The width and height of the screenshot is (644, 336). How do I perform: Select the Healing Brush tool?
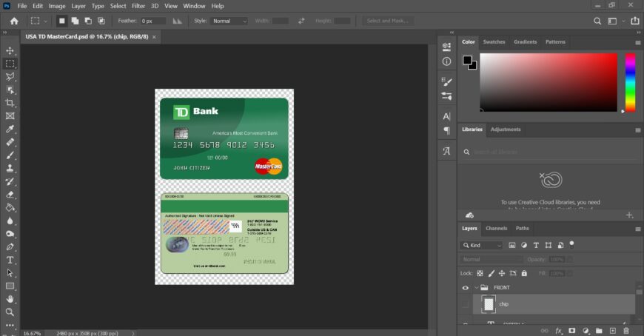click(10, 142)
